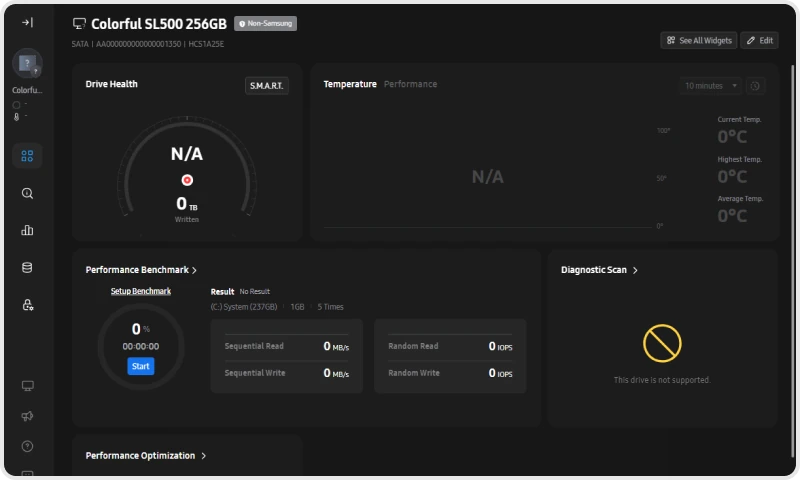Open the Security lock-gear icon in sidebar

[28, 305]
